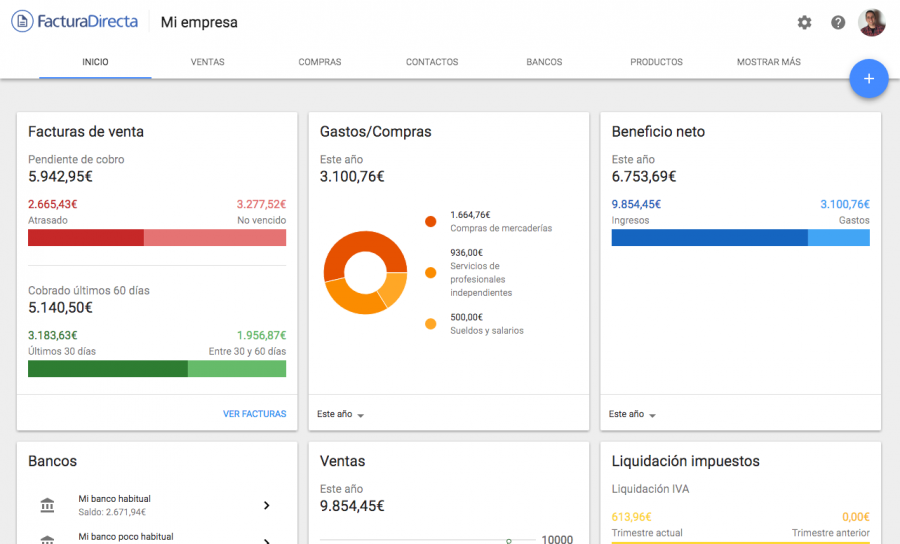Screen dimensions: 900x544
Task: Navigate to the Productos tab
Action: [656, 62]
